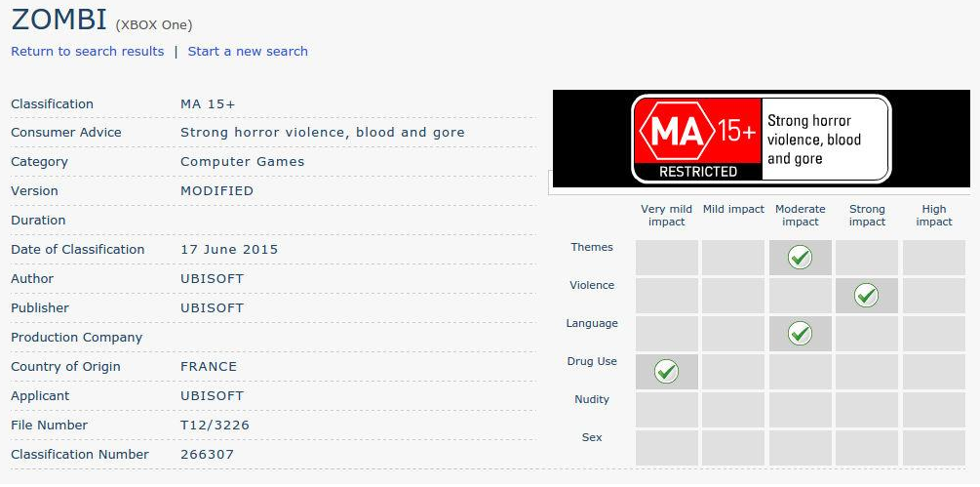Click the Return to search results link
This screenshot has height=487, width=980.
point(88,52)
